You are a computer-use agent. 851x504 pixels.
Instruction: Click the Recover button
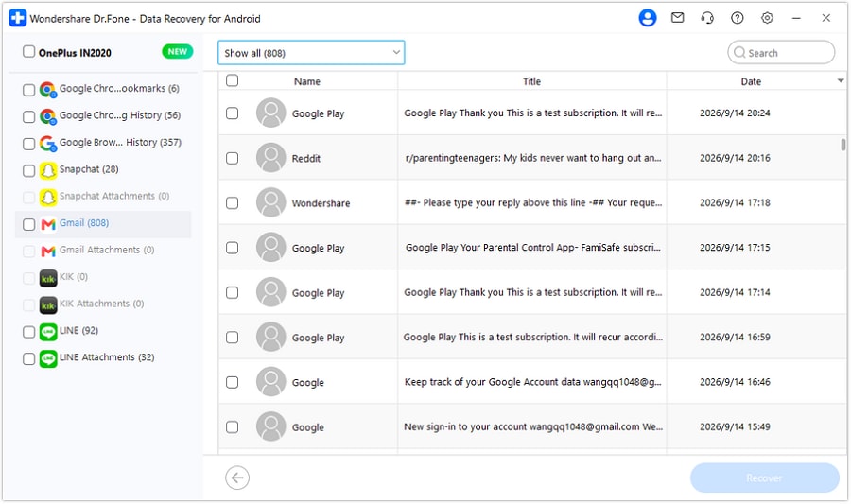764,478
